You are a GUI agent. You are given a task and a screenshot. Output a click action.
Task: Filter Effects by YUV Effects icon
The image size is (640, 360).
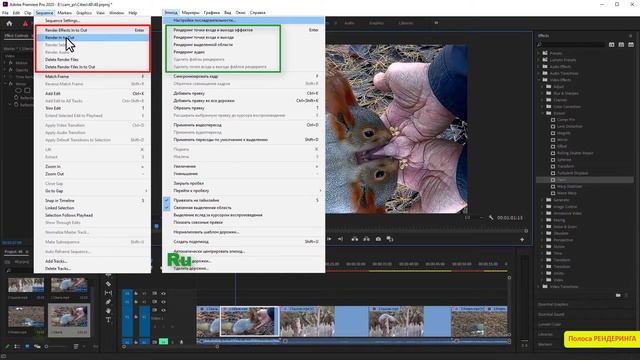point(631,44)
